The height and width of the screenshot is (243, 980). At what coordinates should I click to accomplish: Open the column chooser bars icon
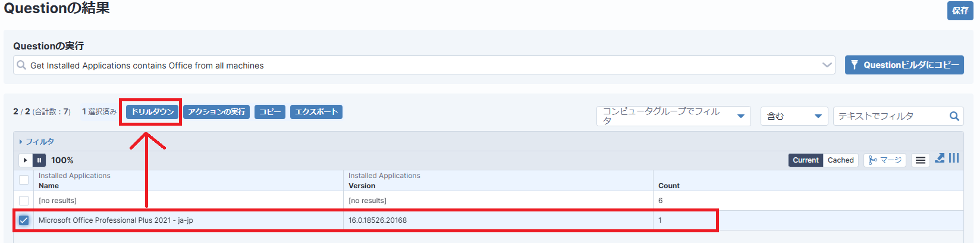[954, 158]
